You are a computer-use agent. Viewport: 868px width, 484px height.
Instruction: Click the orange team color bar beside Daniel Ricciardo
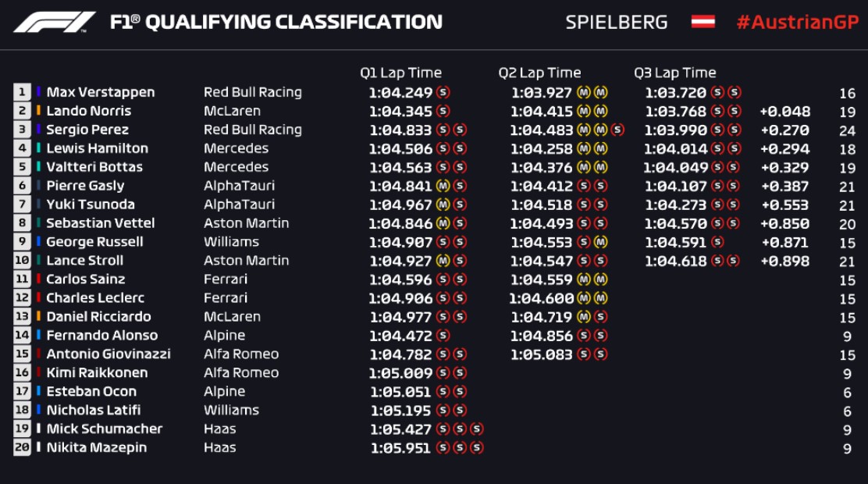point(39,317)
